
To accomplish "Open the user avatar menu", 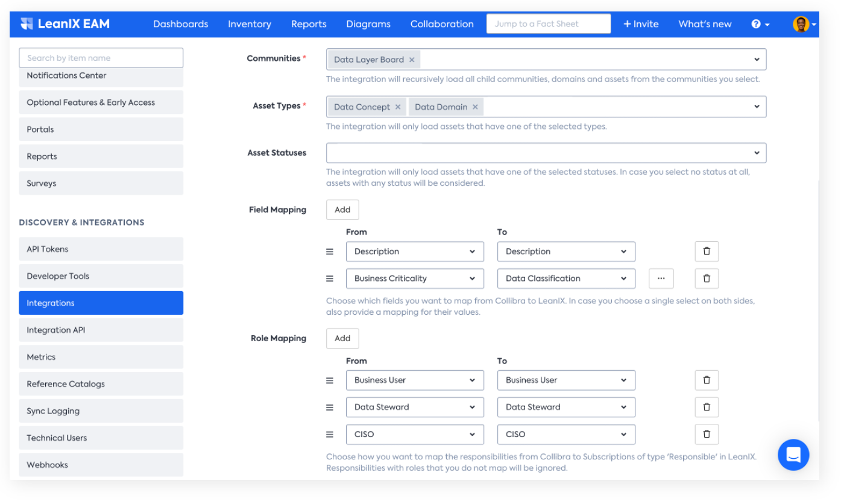I will pos(804,24).
